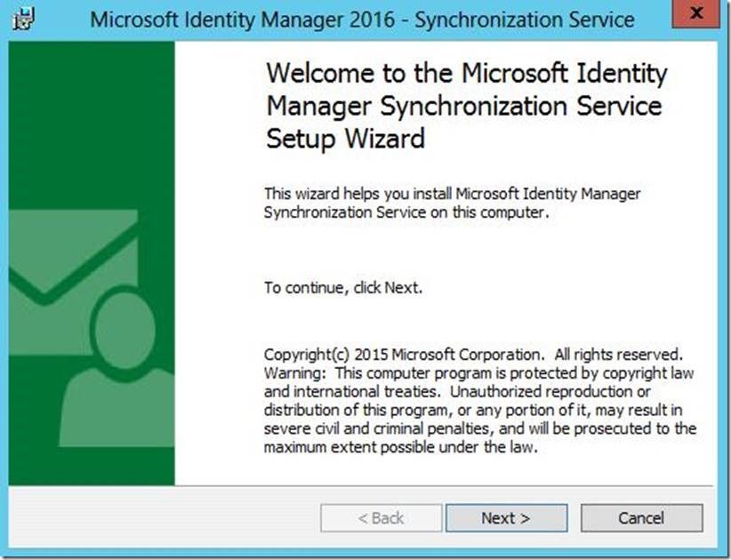Click the Next button to continue
Viewport: 731px width, 560px height.
506,518
